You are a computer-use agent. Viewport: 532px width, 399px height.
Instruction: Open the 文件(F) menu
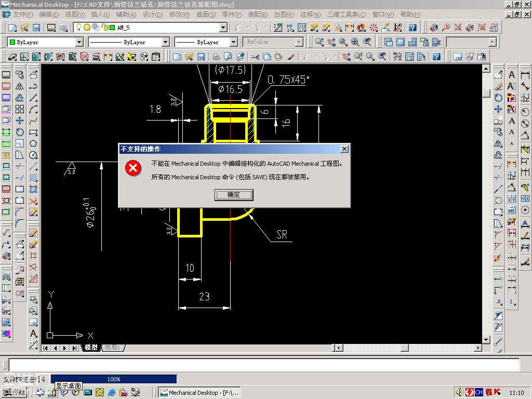pos(22,15)
